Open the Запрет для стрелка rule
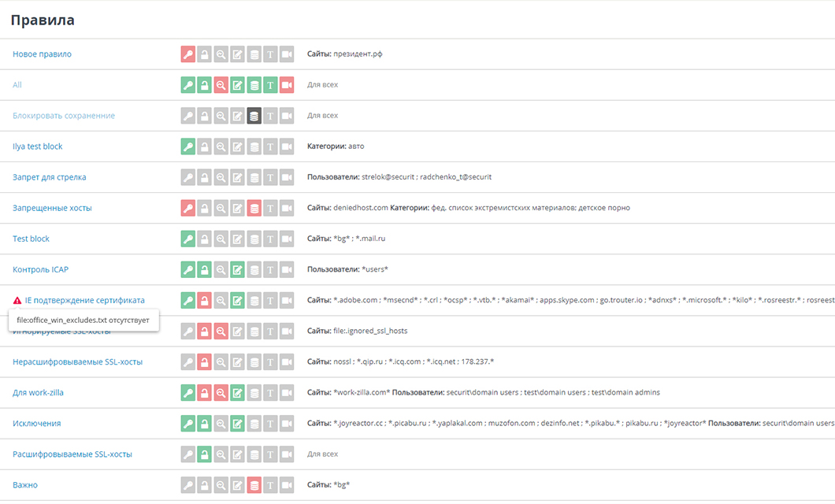835x504 pixels. point(50,177)
